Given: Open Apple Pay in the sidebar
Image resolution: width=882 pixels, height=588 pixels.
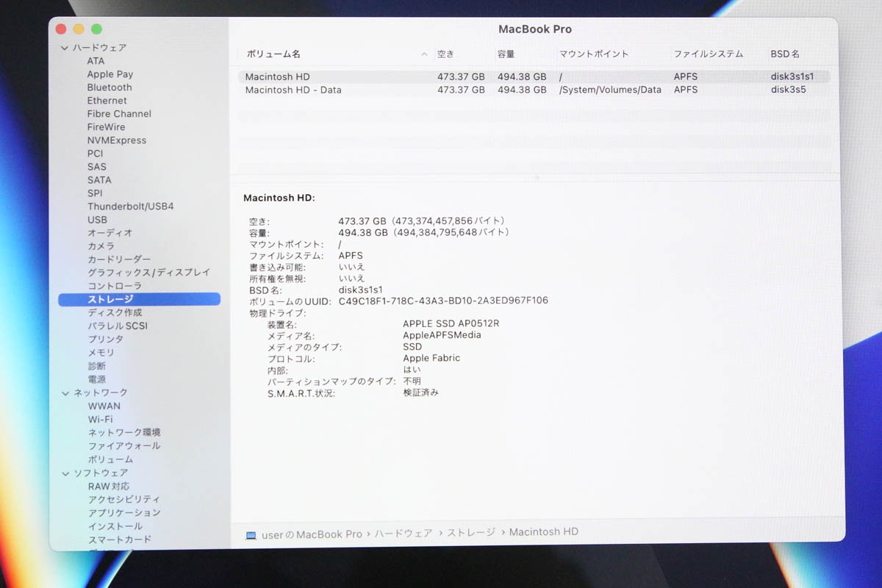Looking at the screenshot, I should [110, 74].
